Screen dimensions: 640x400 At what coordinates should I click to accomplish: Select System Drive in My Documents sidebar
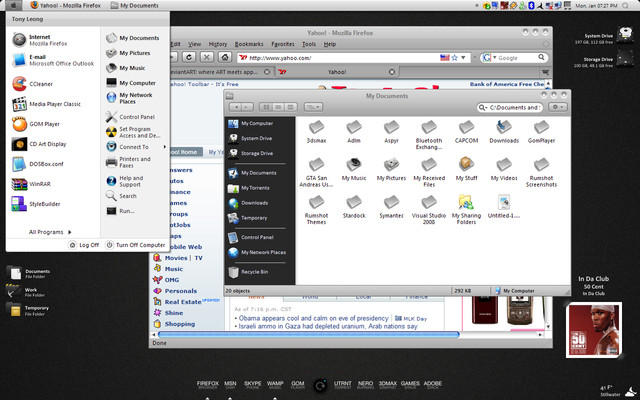point(251,138)
